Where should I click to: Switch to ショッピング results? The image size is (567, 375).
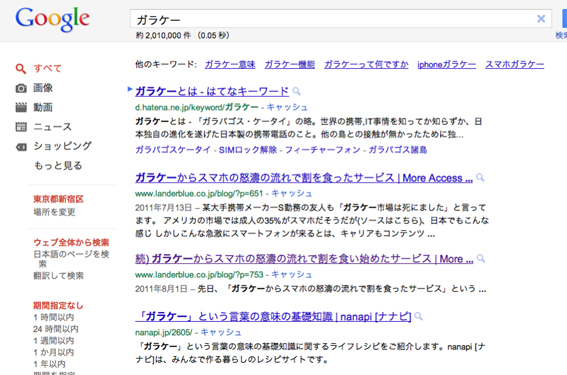pos(63,146)
